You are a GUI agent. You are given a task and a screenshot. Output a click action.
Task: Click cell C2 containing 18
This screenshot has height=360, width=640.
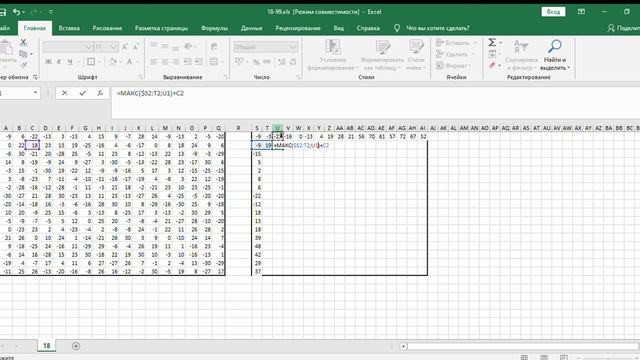(32, 145)
